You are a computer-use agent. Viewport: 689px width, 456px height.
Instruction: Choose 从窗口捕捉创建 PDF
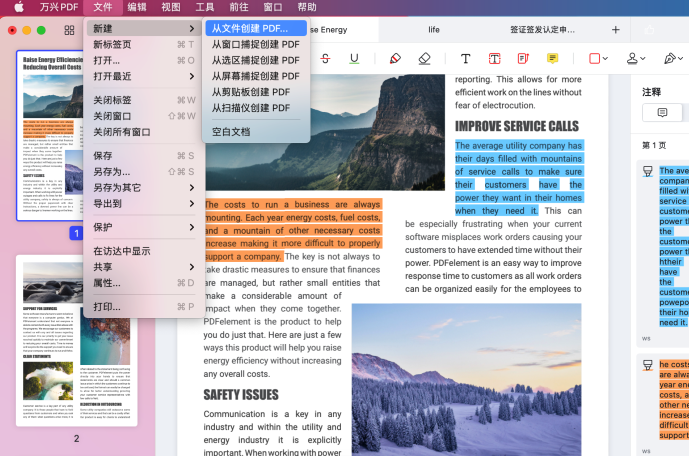[256, 44]
